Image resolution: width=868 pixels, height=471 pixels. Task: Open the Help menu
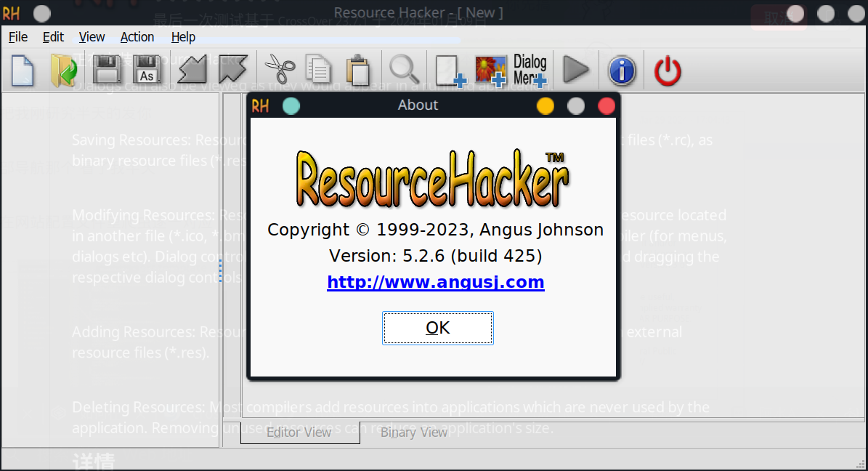point(183,37)
